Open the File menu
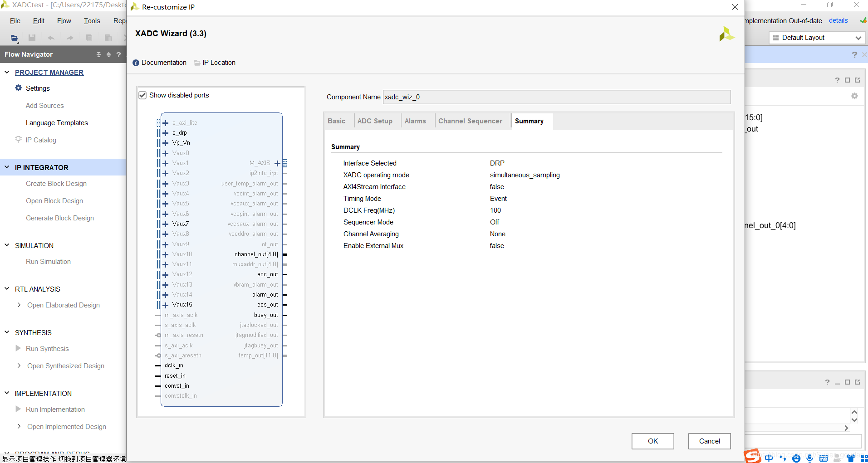 pos(15,21)
